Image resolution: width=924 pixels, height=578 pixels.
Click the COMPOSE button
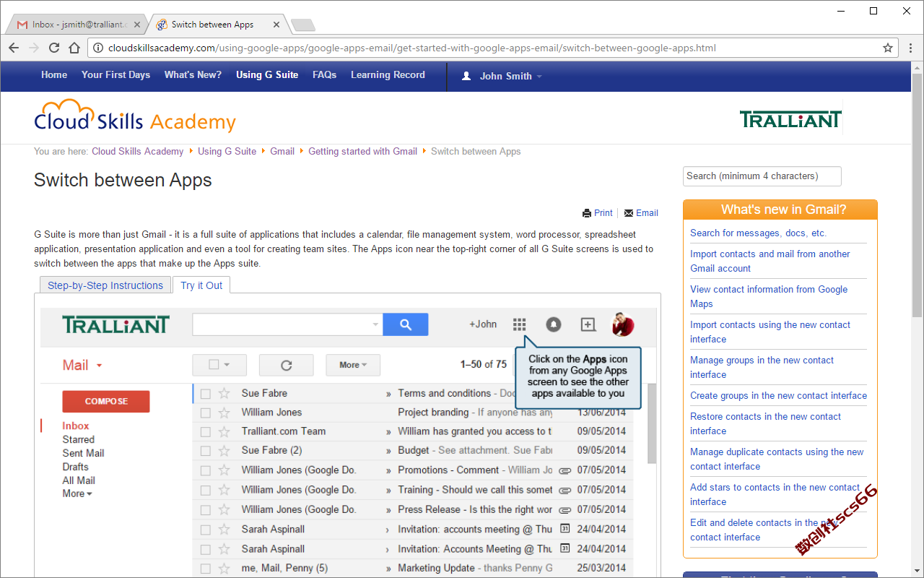tap(106, 402)
